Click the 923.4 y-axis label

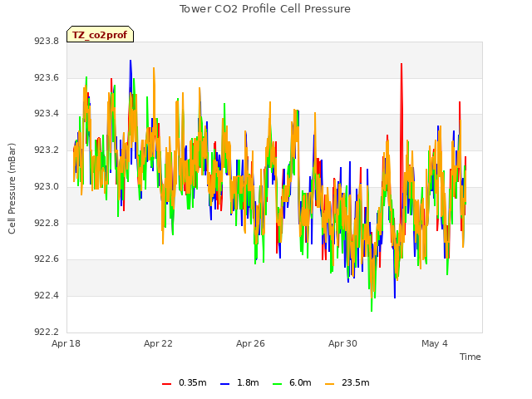(47, 113)
